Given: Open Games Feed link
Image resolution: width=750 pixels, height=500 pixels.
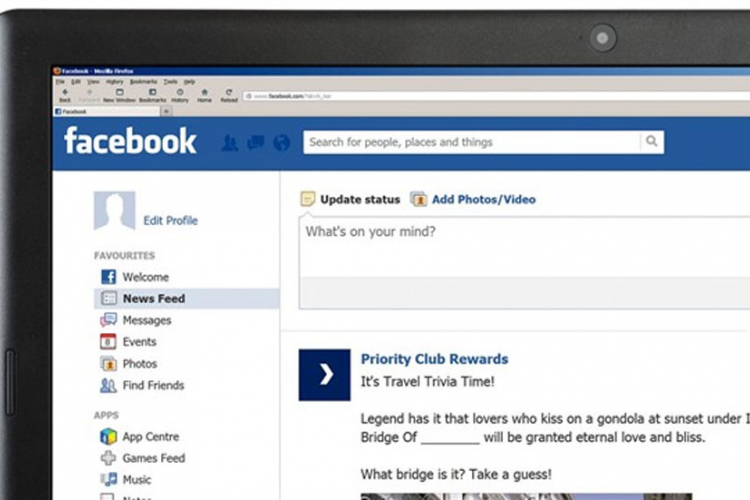Looking at the screenshot, I should point(154,458).
